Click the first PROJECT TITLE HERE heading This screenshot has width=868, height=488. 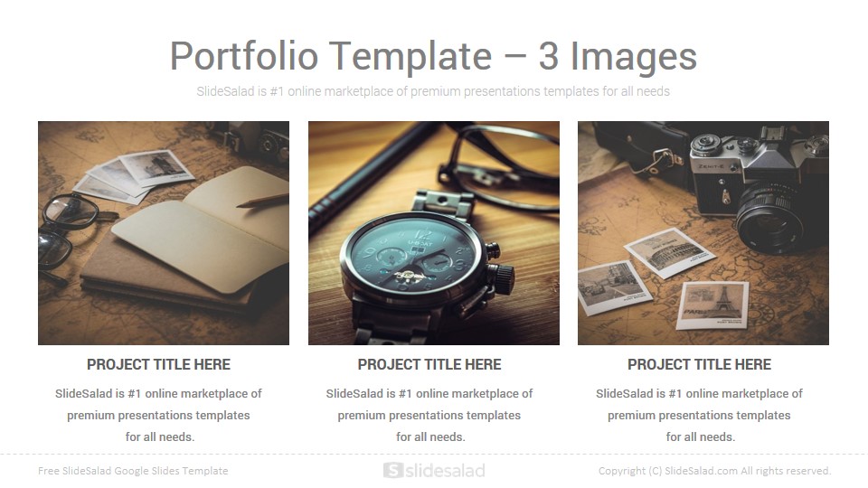[x=158, y=364]
